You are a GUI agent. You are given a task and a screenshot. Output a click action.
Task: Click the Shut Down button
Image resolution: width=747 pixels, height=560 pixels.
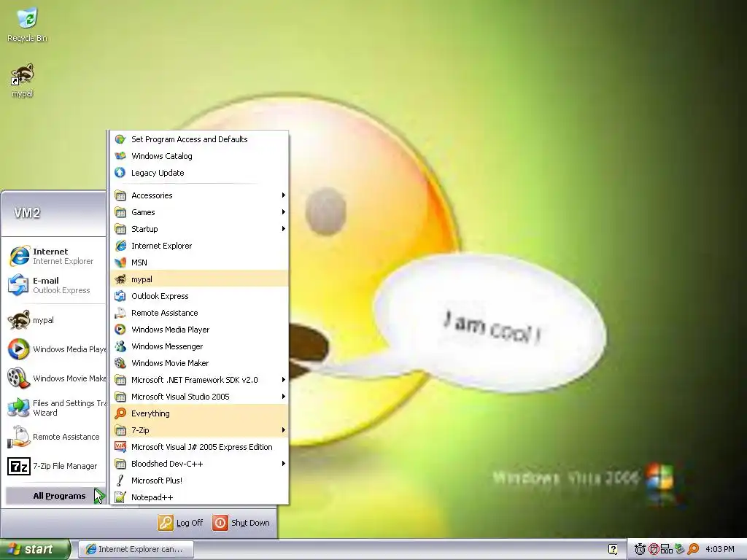[241, 522]
